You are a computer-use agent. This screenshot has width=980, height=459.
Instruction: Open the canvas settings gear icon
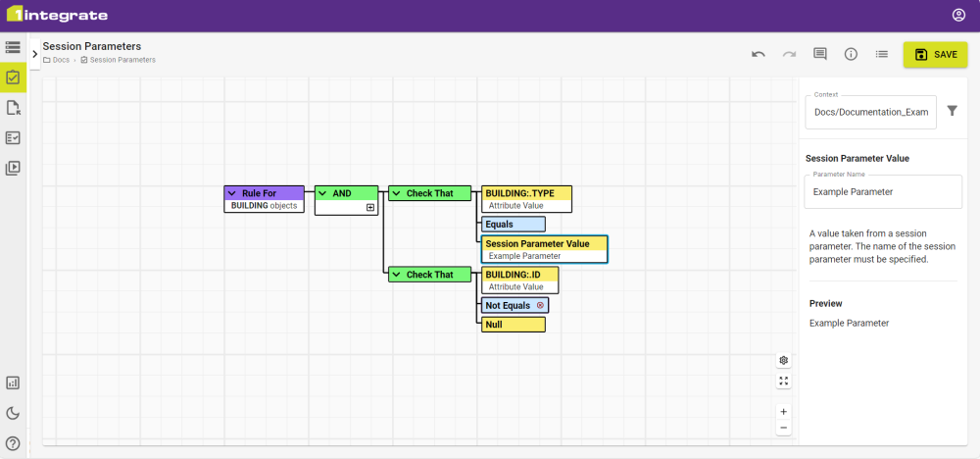click(783, 361)
